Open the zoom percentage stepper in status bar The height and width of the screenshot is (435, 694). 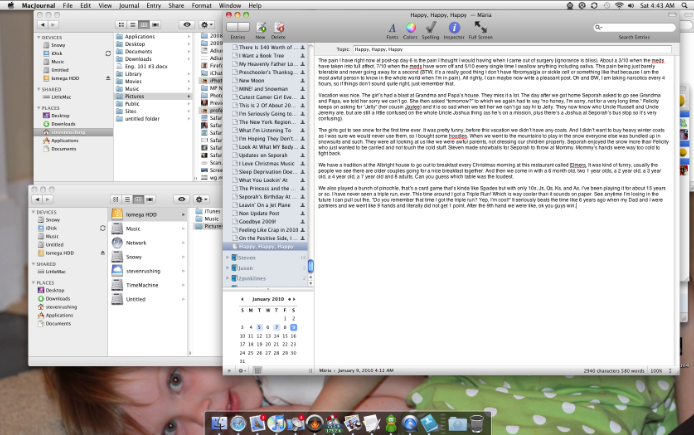point(670,370)
